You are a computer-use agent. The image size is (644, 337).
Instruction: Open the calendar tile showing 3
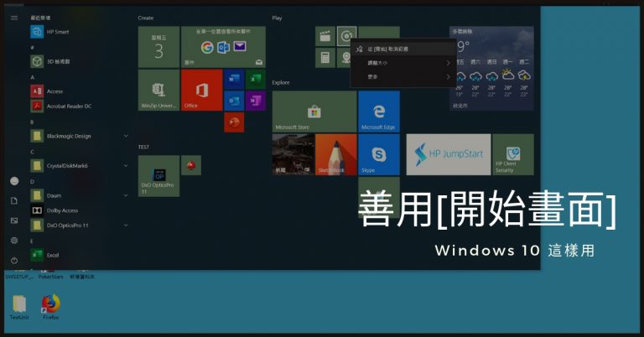coord(159,47)
